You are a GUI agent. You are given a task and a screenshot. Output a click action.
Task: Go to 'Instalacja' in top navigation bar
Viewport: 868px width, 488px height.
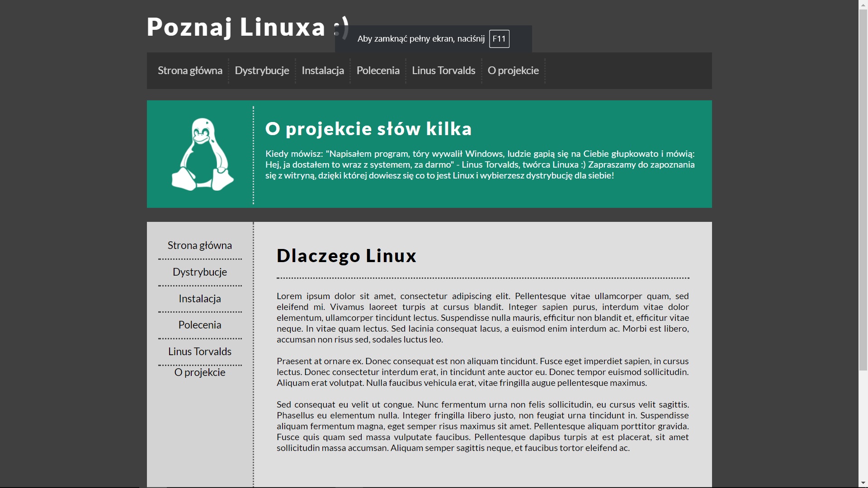323,70
